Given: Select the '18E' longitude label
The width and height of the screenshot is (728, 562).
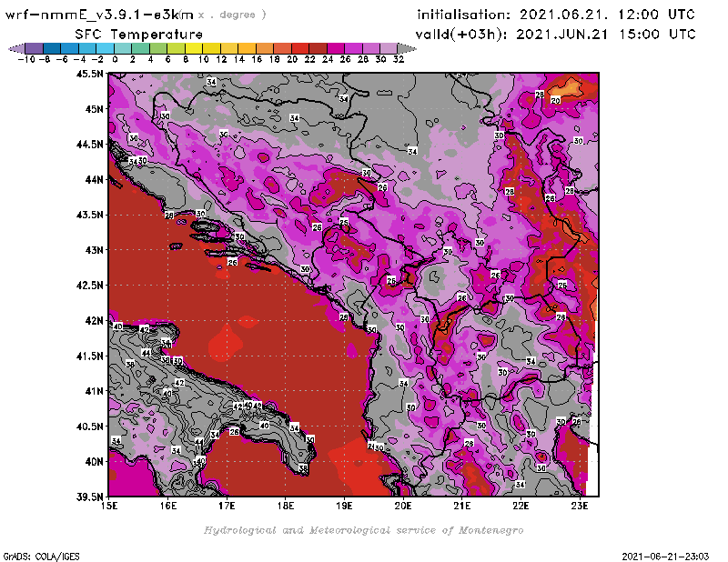Looking at the screenshot, I should [x=286, y=506].
